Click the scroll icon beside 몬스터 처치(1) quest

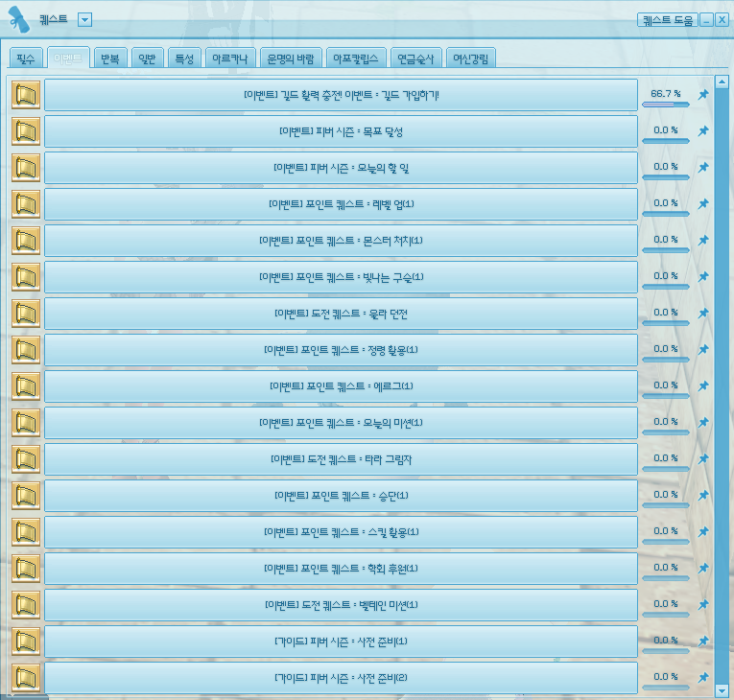26,241
